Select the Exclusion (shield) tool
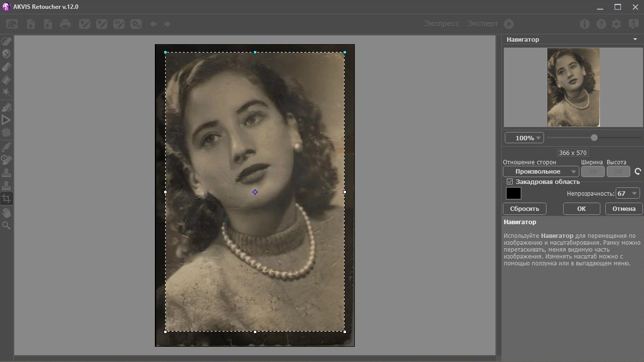Image resolution: width=644 pixels, height=362 pixels. 6,54
